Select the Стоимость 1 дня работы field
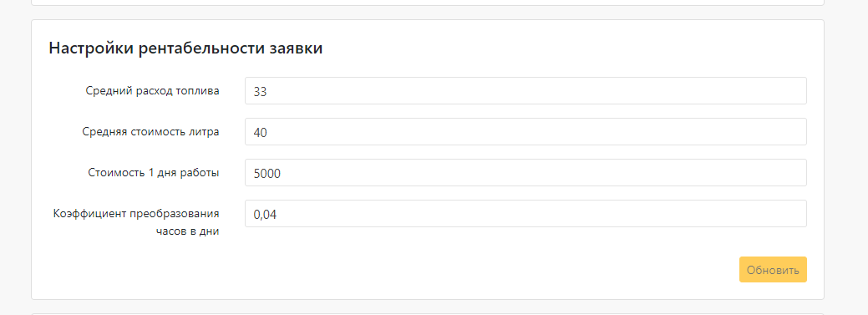This screenshot has width=868, height=315. click(x=525, y=173)
